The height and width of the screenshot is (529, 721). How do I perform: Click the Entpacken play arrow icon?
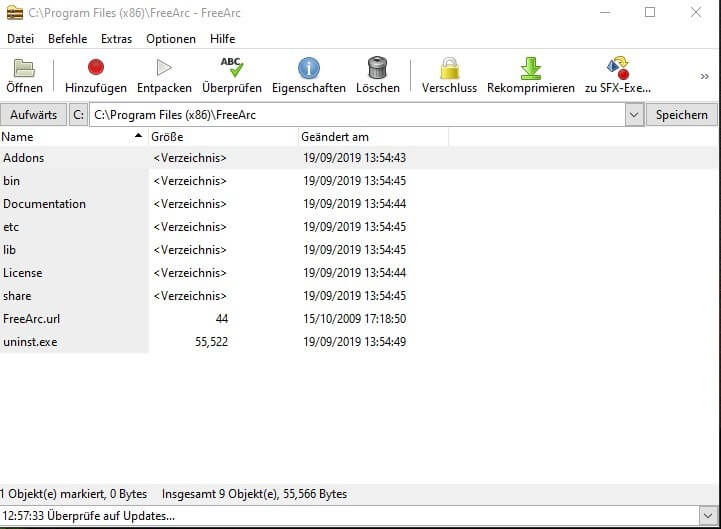pos(164,68)
